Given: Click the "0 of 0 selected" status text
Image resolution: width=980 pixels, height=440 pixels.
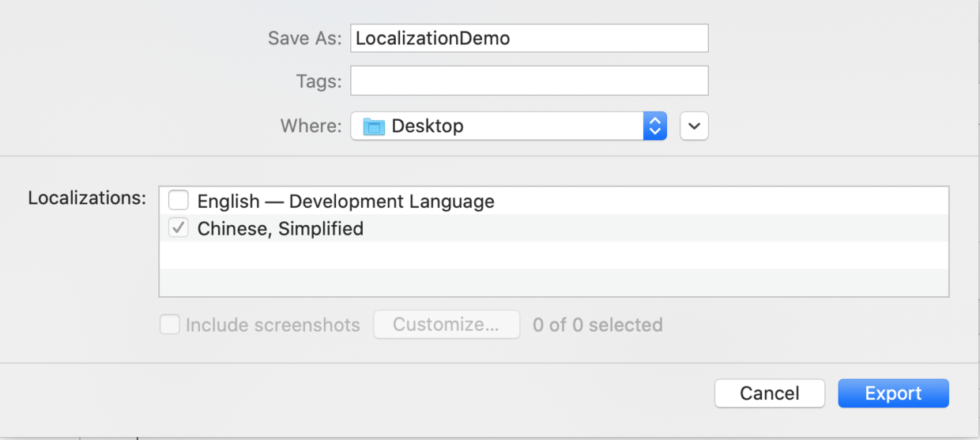Looking at the screenshot, I should coord(597,325).
